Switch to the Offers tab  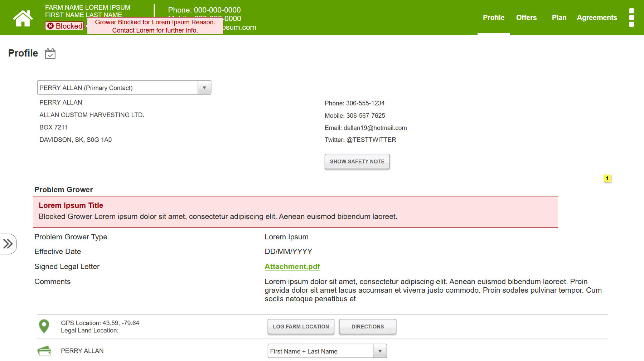click(x=526, y=18)
